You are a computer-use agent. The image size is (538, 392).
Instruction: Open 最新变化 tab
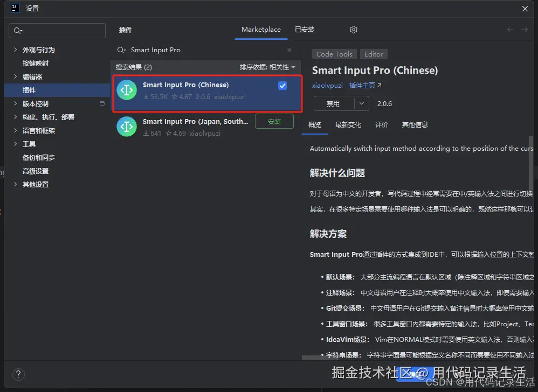coord(348,125)
